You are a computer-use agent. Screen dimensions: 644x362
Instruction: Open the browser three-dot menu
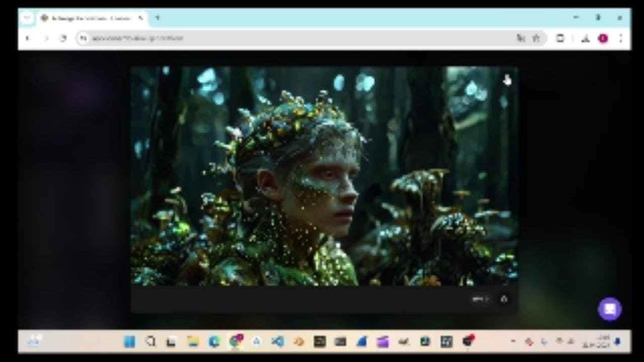[620, 38]
